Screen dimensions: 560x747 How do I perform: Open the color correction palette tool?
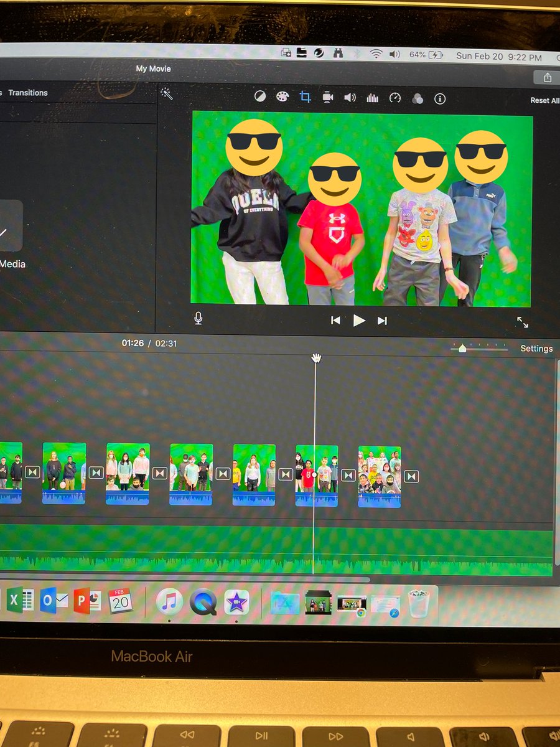click(x=282, y=97)
